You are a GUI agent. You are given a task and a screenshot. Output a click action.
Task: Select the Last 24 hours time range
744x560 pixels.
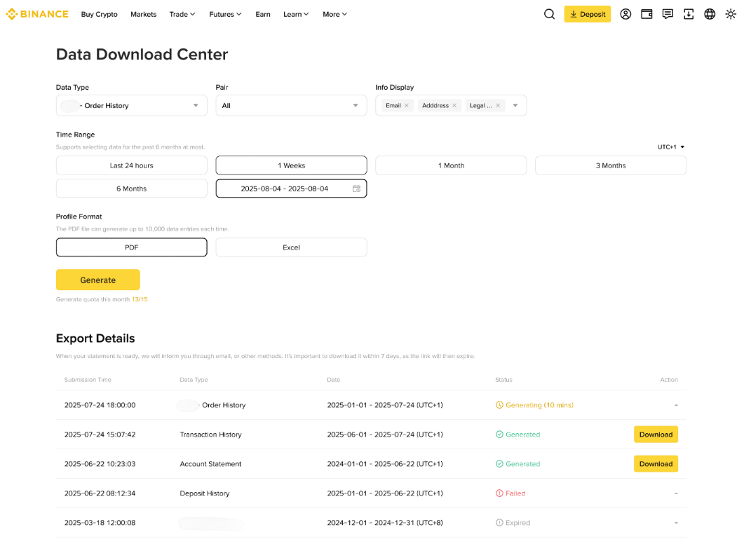[x=131, y=165]
